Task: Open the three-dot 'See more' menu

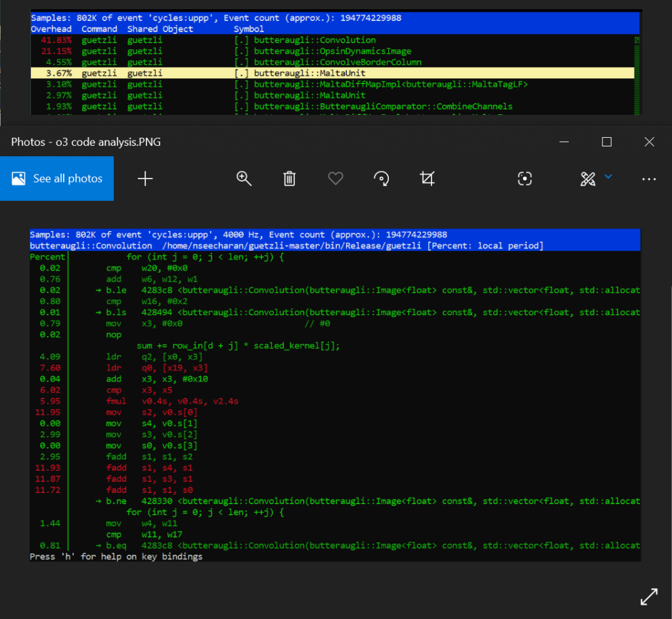Action: pyautogui.click(x=649, y=179)
